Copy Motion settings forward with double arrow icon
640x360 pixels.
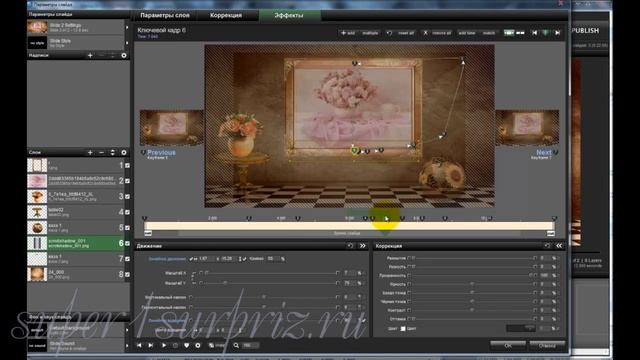[x=363, y=246]
